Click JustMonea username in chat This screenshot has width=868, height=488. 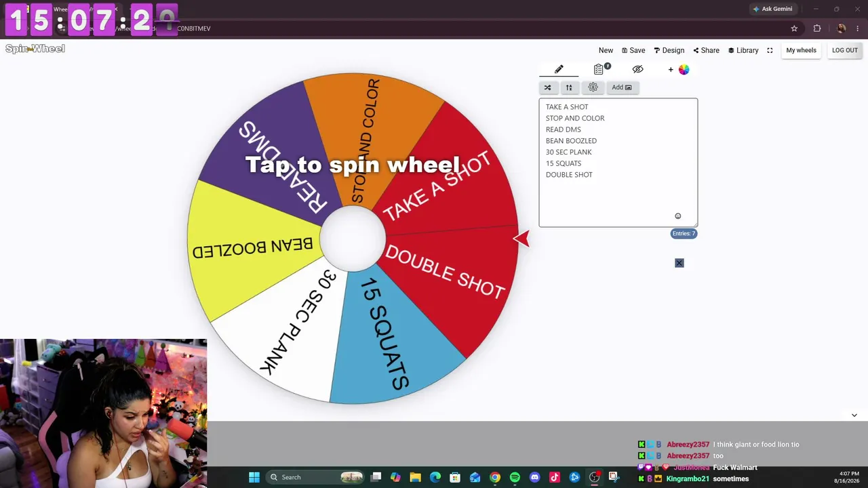click(692, 467)
